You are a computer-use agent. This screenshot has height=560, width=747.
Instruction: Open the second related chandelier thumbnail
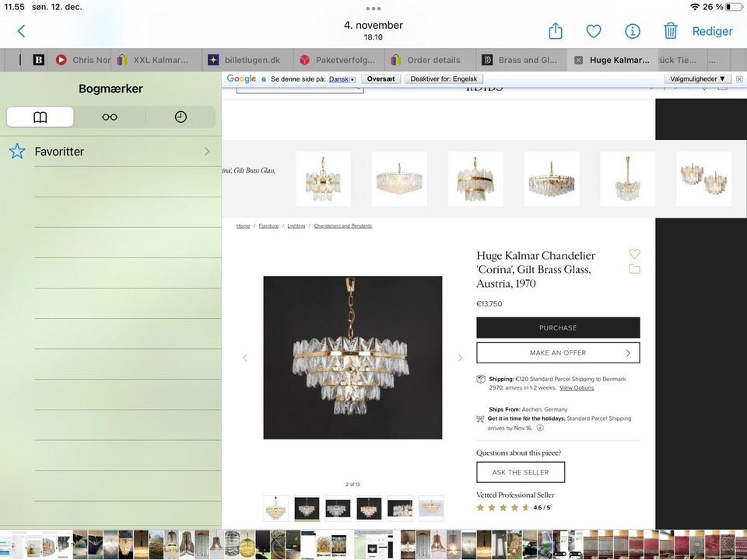click(399, 179)
